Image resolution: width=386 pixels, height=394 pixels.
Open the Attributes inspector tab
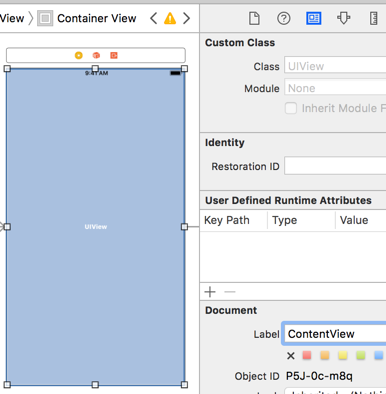point(343,18)
